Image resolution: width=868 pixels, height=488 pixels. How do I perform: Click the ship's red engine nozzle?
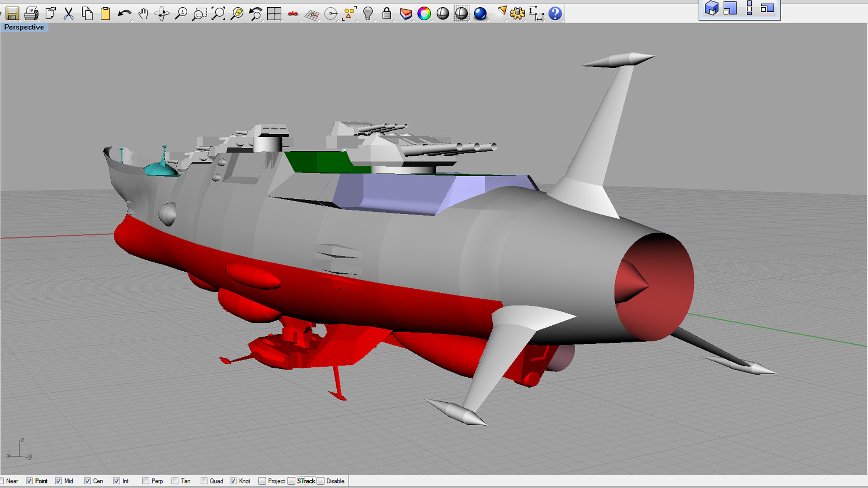654,286
